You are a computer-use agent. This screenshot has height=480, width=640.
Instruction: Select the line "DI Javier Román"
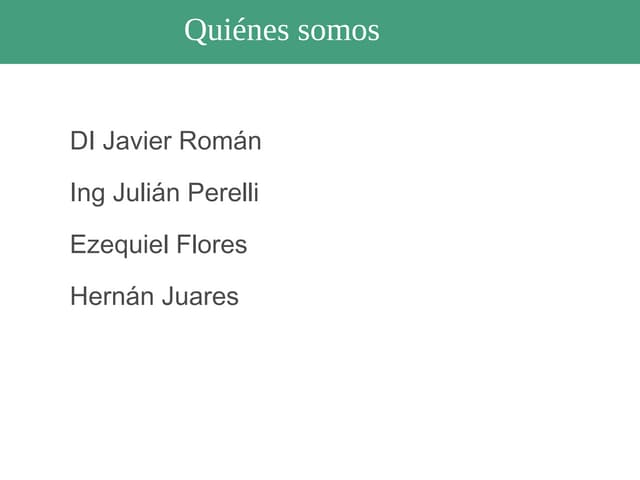pos(165,141)
